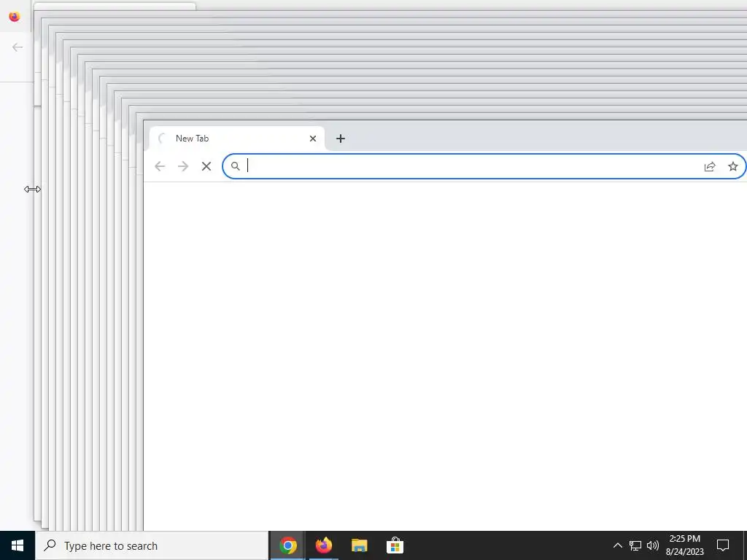Launch Microsoft Store from the taskbar
Viewport: 747px width, 560px height.
click(x=395, y=545)
